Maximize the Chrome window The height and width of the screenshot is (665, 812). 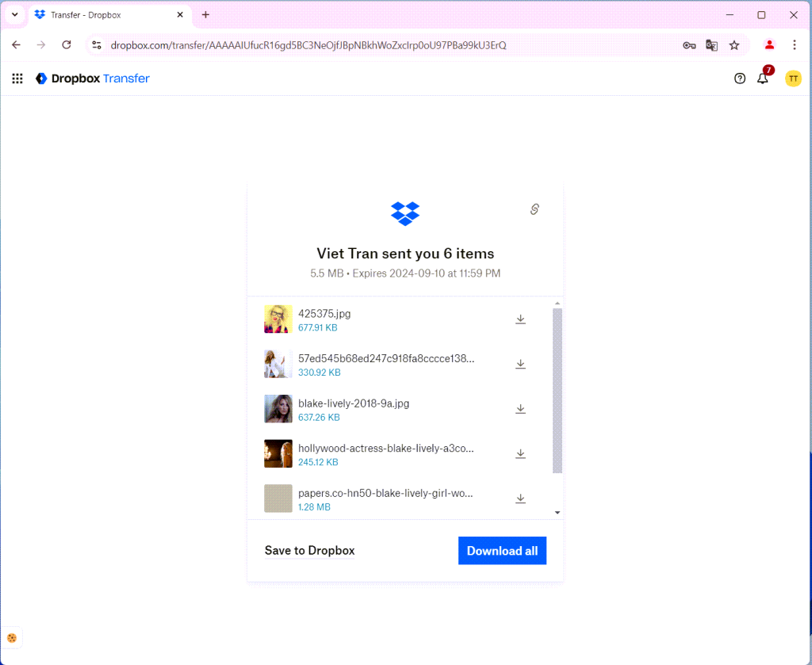(761, 14)
